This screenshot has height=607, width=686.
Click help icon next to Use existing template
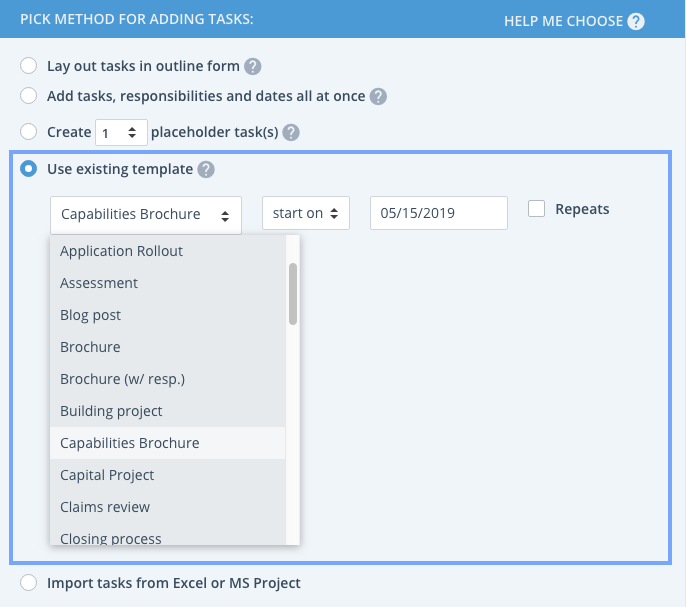[x=206, y=170]
